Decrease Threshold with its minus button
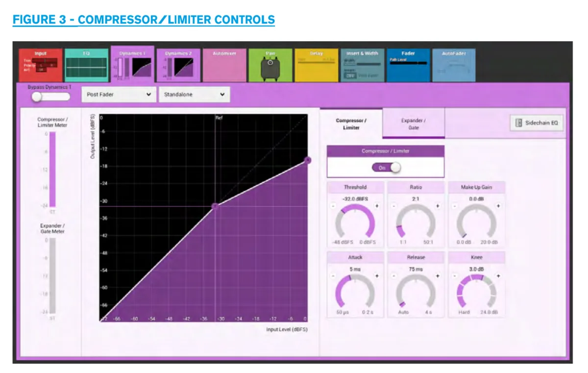The height and width of the screenshot is (373, 588). tap(333, 206)
